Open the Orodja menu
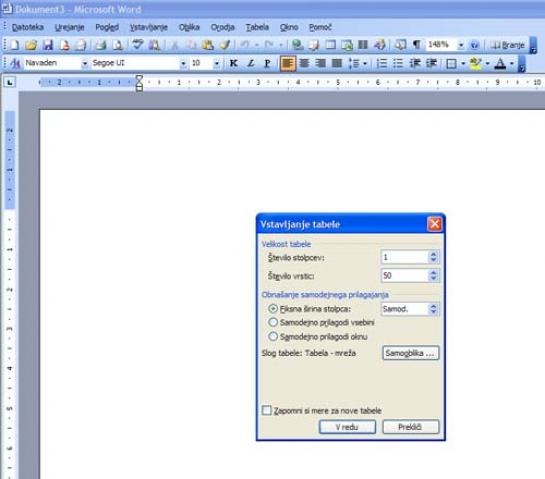This screenshot has width=545, height=479. point(223,27)
